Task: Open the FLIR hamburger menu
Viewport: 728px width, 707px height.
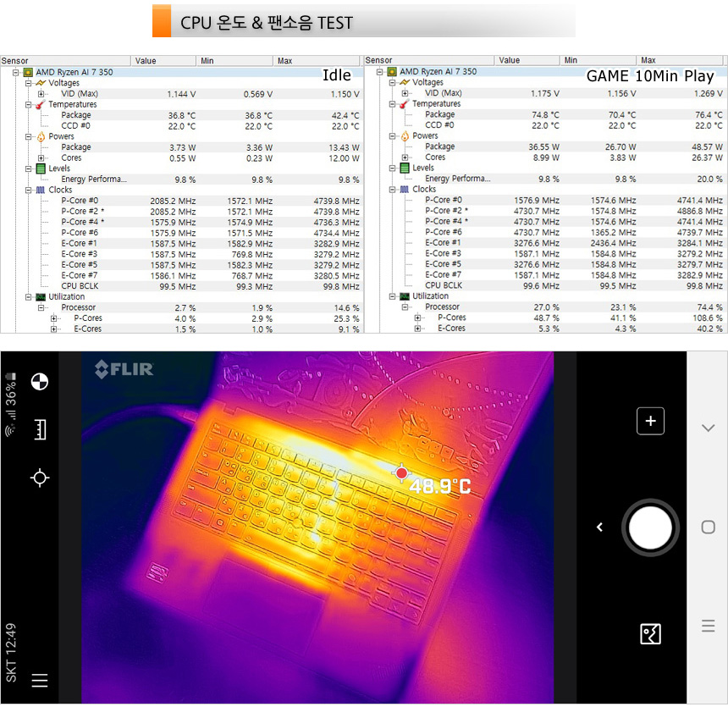Action: point(39,680)
